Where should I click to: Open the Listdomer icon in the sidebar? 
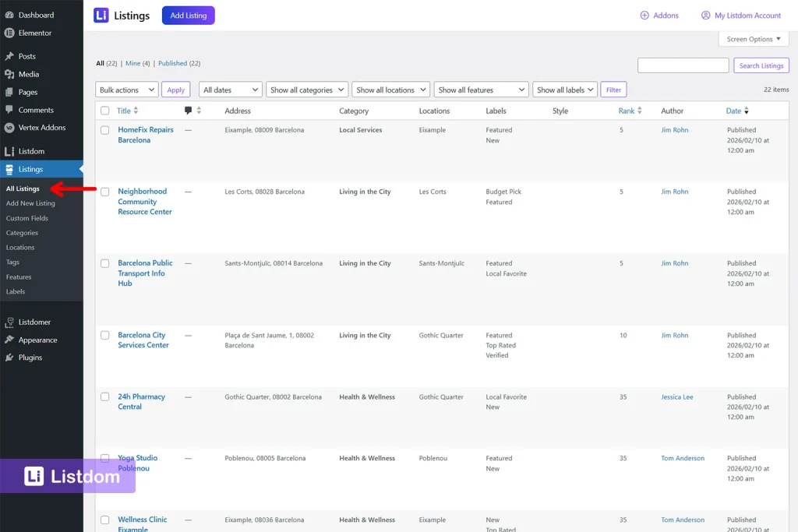9,322
